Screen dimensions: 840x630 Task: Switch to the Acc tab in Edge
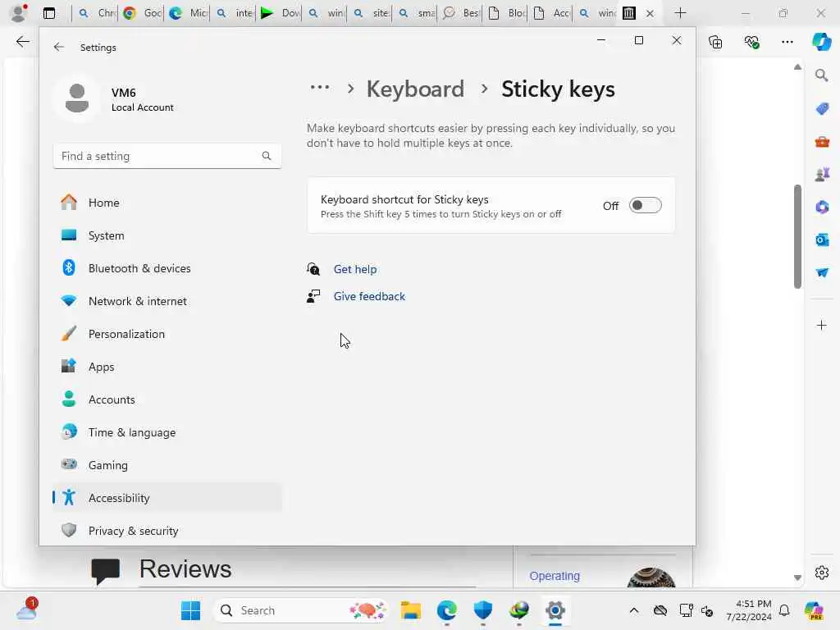pos(550,13)
